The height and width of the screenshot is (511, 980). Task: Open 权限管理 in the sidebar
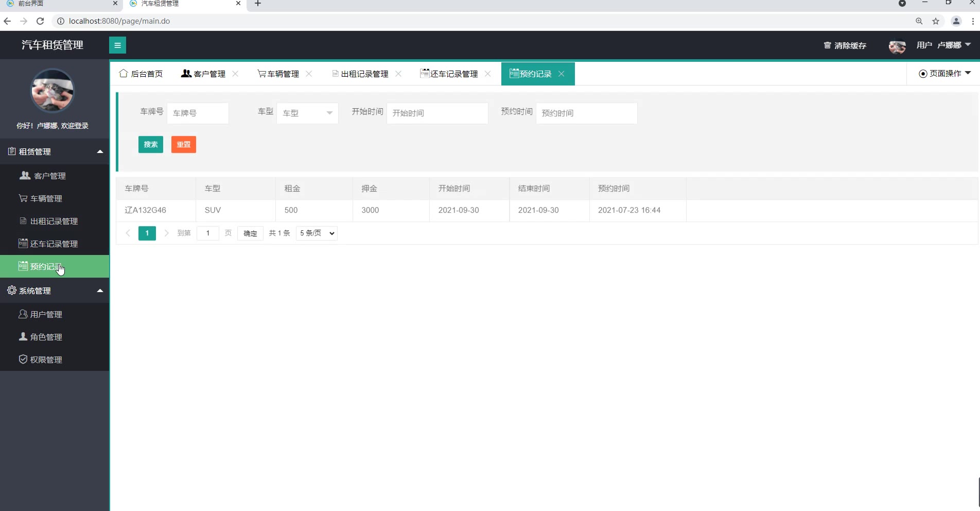tap(55, 360)
